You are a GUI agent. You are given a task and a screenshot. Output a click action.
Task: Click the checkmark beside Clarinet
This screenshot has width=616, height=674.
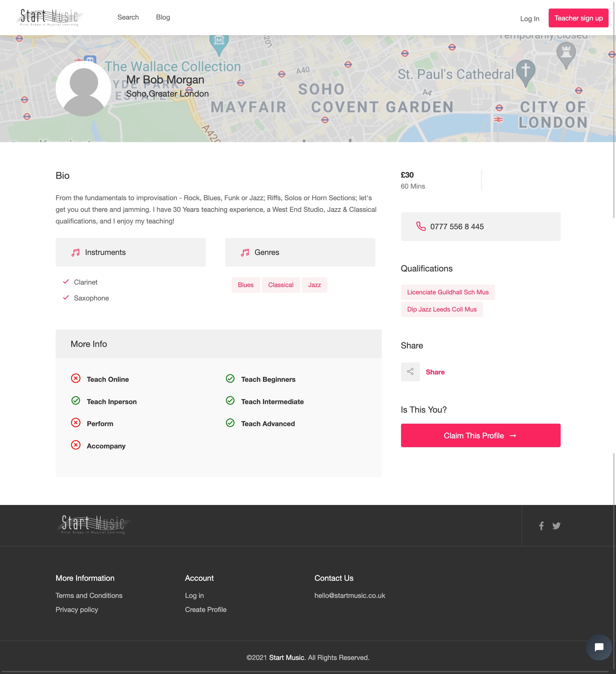pos(66,282)
